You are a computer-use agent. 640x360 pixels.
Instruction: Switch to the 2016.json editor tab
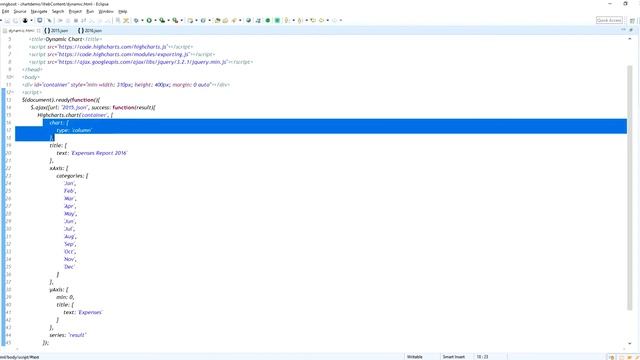90,31
